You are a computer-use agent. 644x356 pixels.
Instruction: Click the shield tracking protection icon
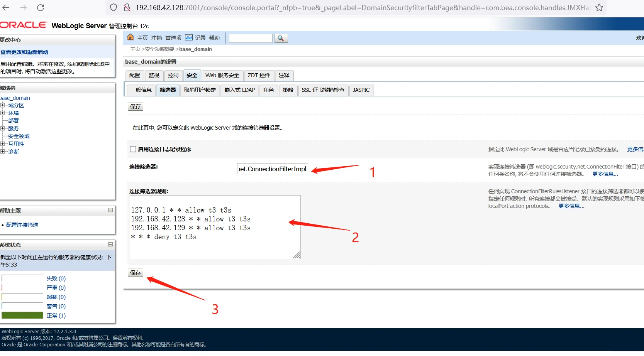click(114, 7)
